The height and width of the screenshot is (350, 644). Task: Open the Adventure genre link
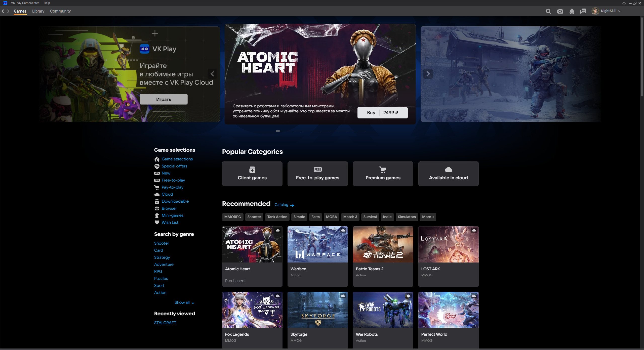pyautogui.click(x=164, y=265)
